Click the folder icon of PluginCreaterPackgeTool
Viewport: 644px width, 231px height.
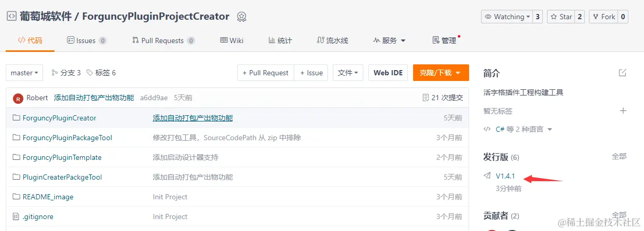16,177
